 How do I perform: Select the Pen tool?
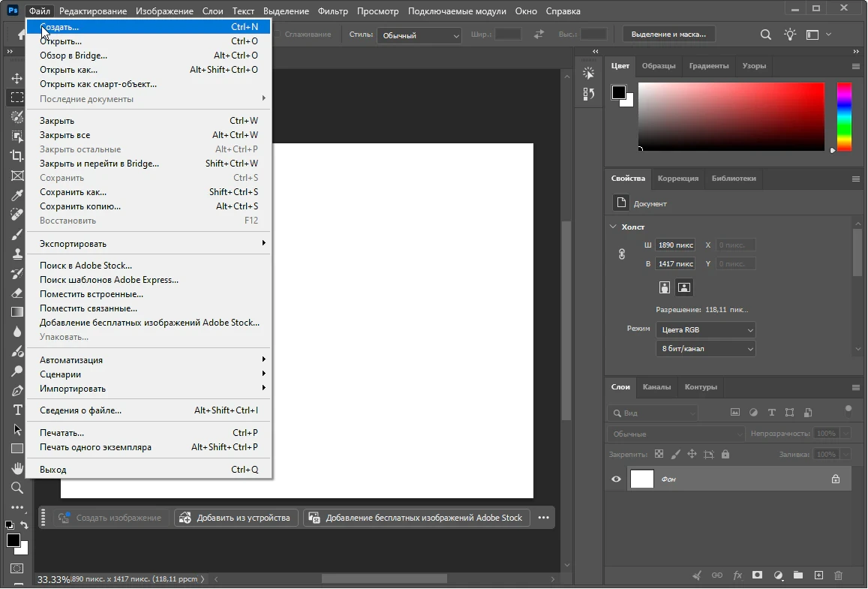(x=17, y=390)
